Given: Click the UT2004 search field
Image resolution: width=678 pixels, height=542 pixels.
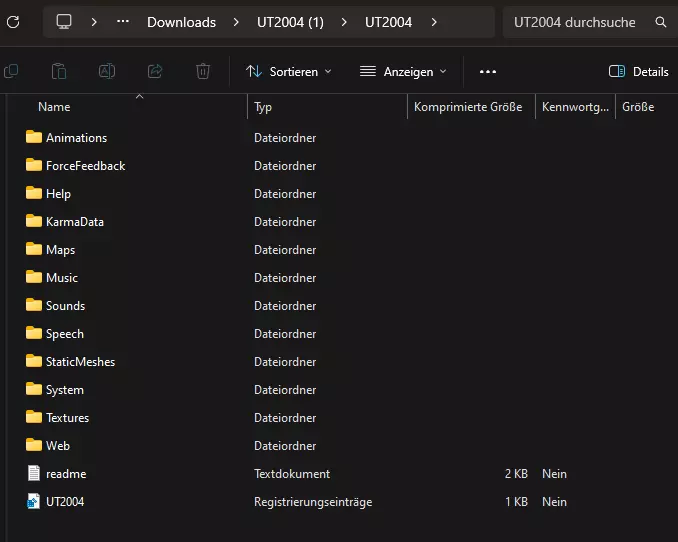Looking at the screenshot, I should click(575, 22).
